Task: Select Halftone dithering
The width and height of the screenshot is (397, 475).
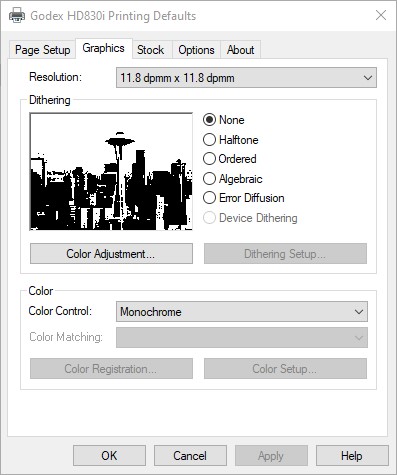Action: coord(231,140)
